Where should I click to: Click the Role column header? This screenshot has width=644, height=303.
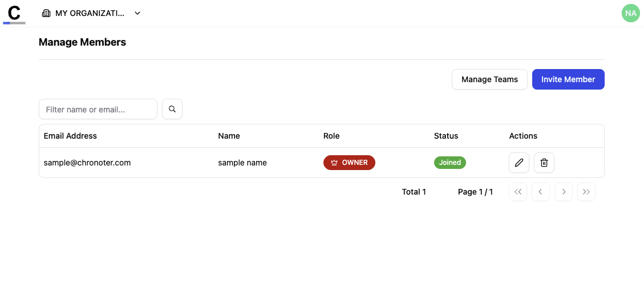(331, 136)
